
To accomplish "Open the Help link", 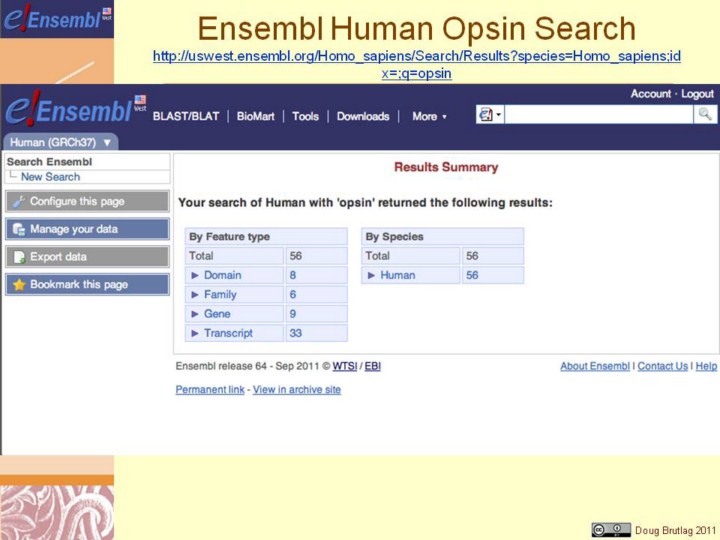I will (x=706, y=366).
